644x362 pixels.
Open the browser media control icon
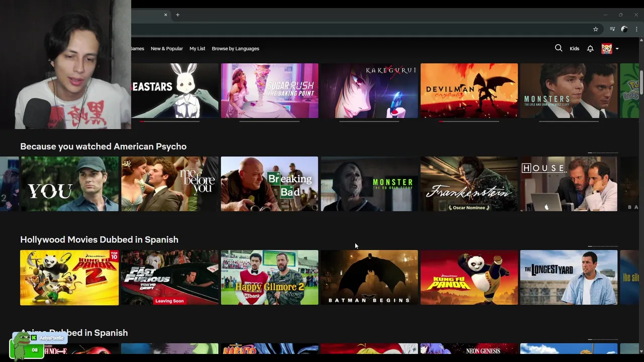612,29
